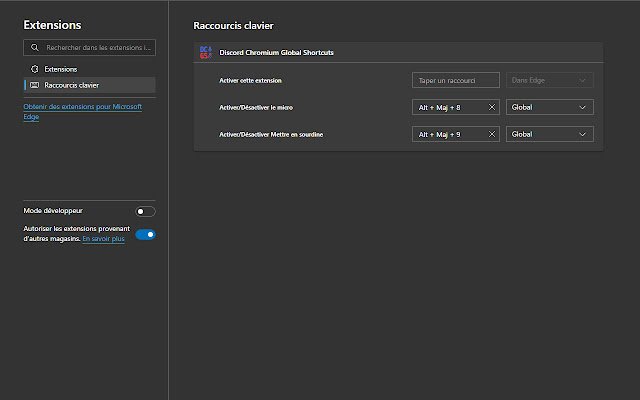Focus 'Rechercher dans les extensions' search field
The height and width of the screenshot is (400, 640).
89,47
